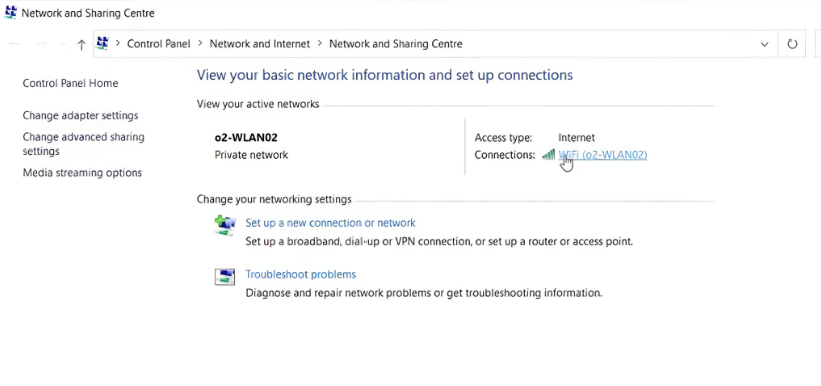Open Troubleshoot problems
The width and height of the screenshot is (821, 386).
301,274
